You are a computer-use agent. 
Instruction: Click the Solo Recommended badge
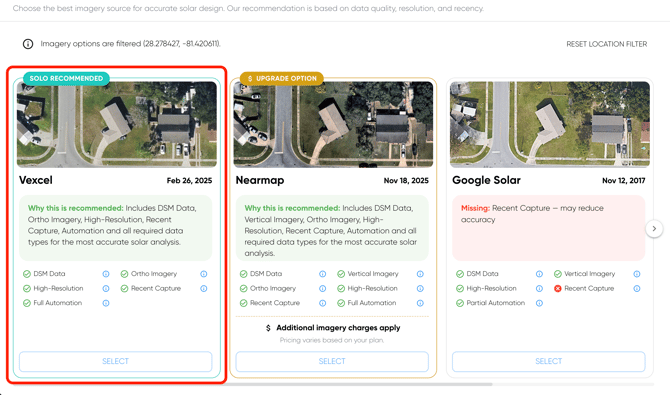click(66, 79)
